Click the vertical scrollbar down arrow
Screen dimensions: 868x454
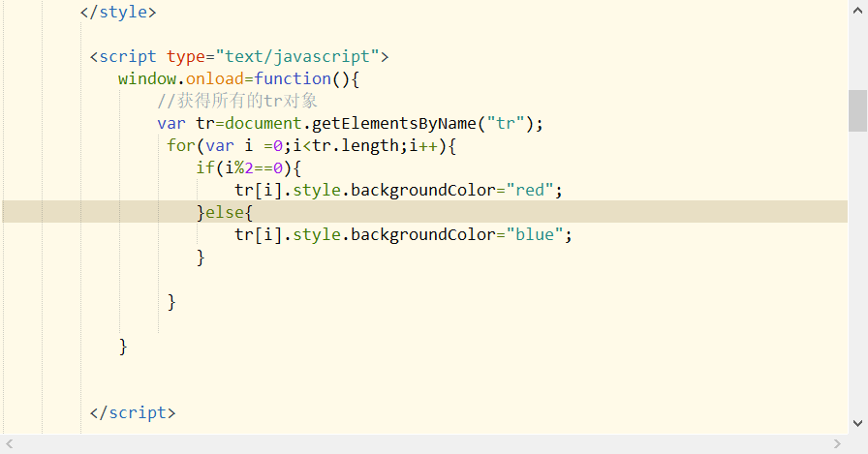pos(857,424)
